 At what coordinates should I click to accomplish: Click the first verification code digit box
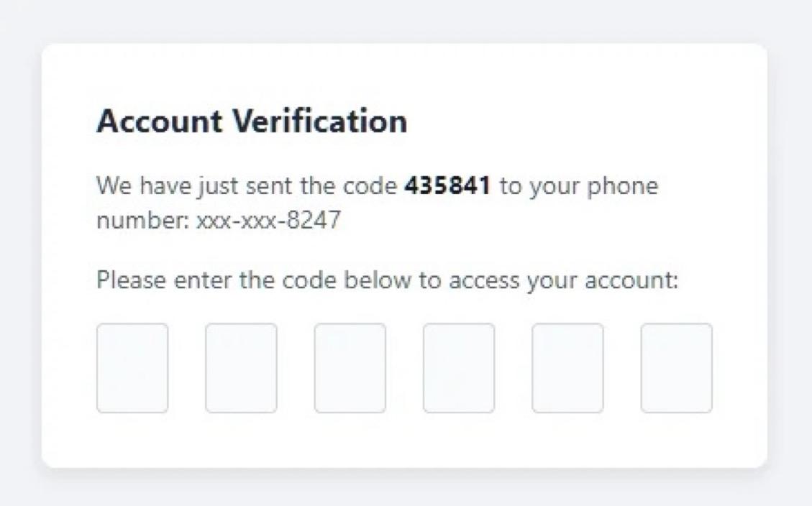click(x=132, y=368)
